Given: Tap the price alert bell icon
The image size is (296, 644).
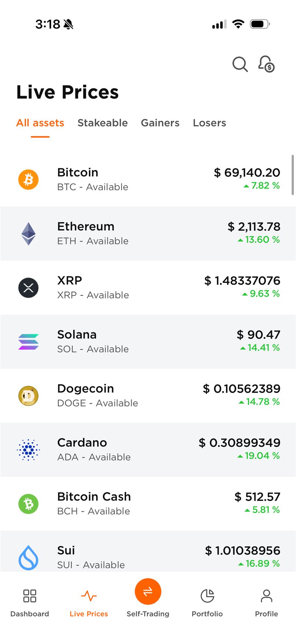Looking at the screenshot, I should coord(266,64).
